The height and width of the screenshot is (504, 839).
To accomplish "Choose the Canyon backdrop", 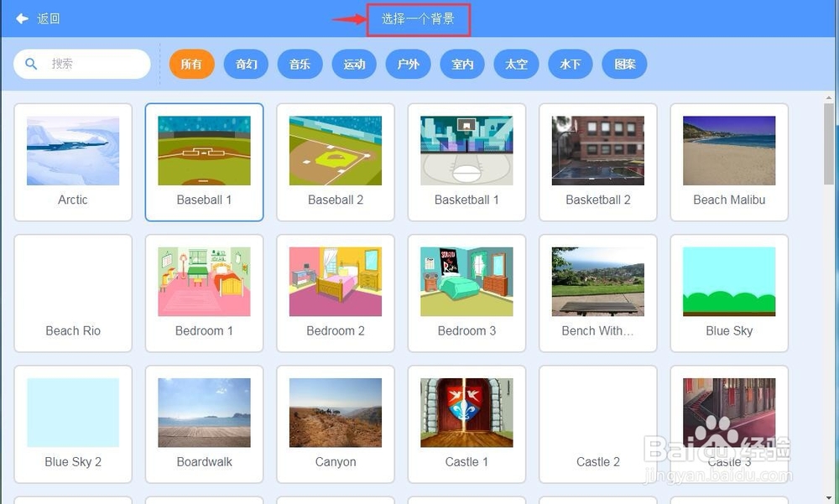I will coord(336,424).
